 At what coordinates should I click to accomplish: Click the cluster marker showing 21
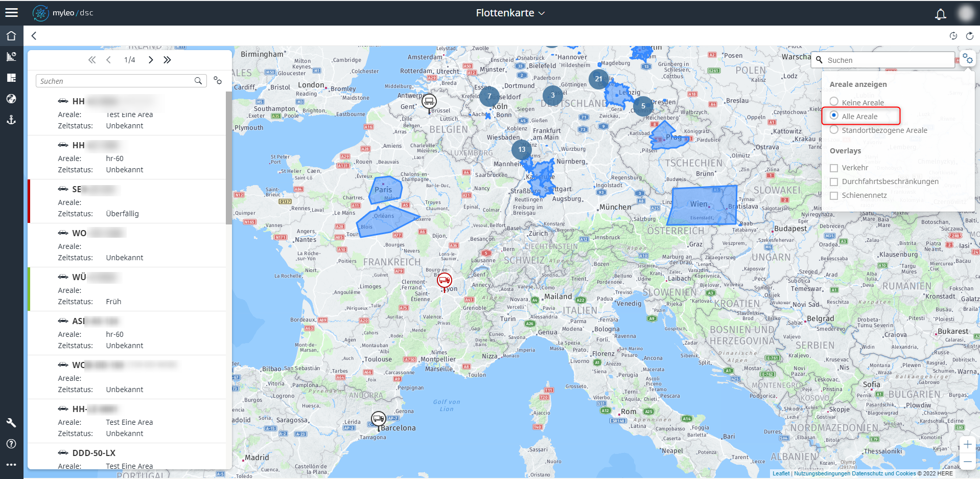(598, 79)
